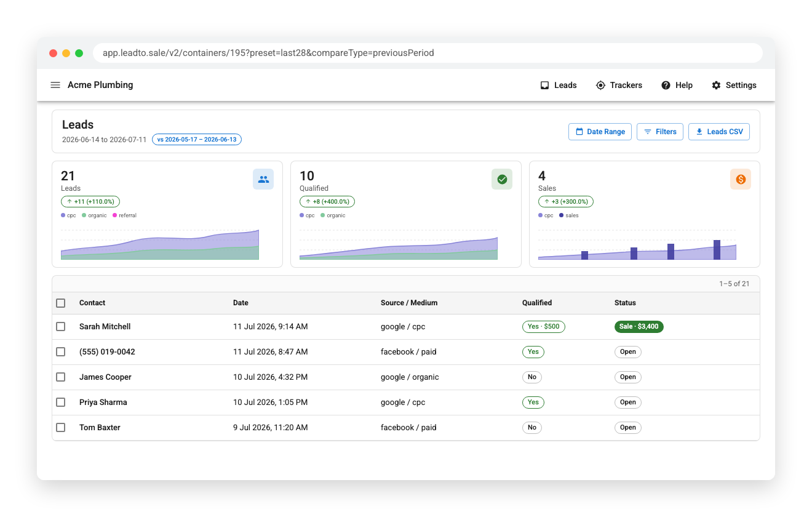Click the Qualified column header
Screen dimensions: 812x517
tap(537, 303)
